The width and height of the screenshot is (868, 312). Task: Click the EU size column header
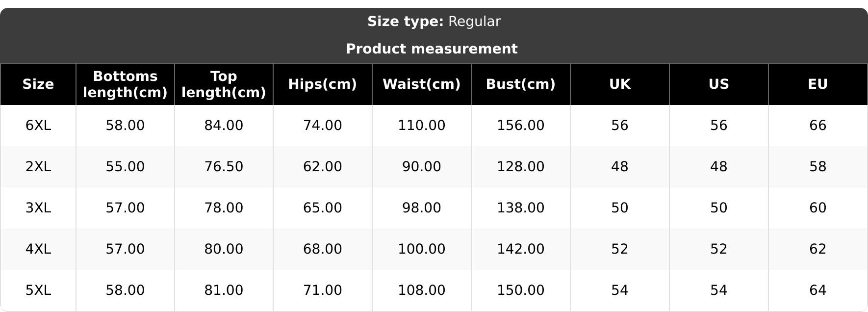point(817,84)
